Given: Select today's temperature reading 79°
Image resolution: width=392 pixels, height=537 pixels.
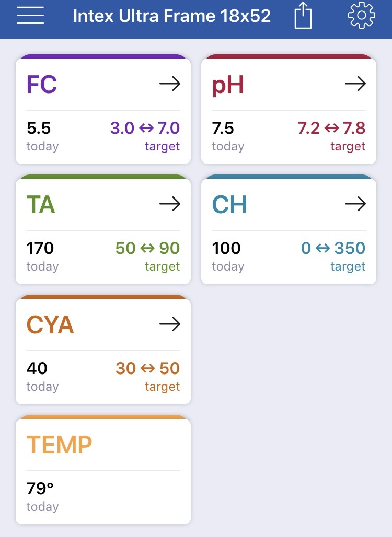Looking at the screenshot, I should point(40,488).
